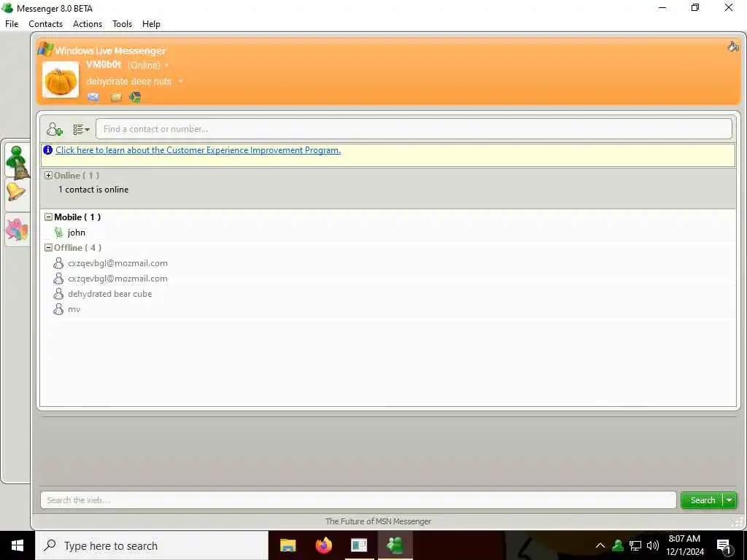Screen dimensions: 747x560
Task: Click the Messenger system tray icon
Action: coord(618,545)
